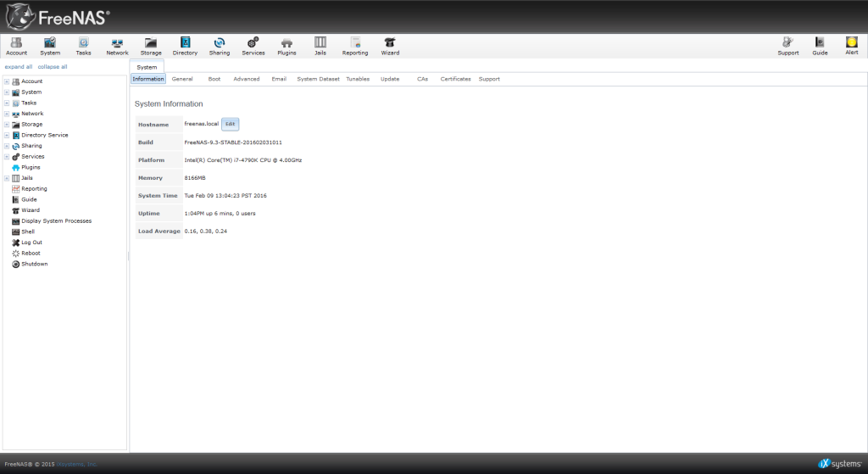Open the Account toolbar icon
The image size is (868, 474).
16,46
